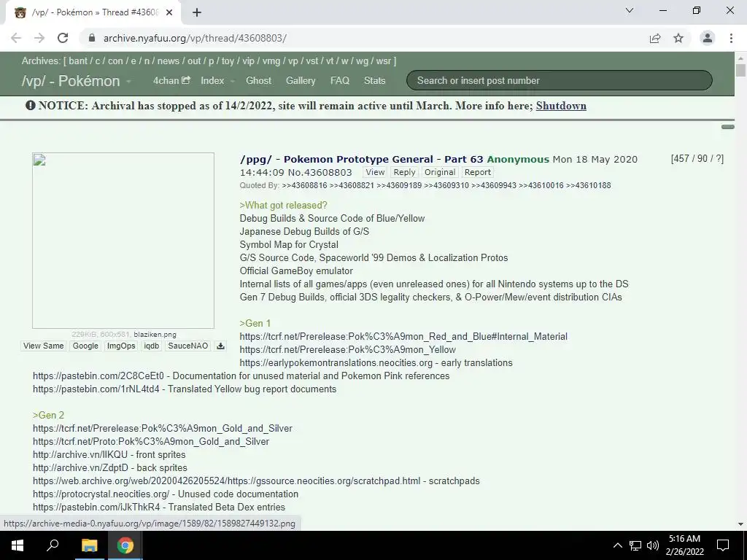
Task: Open the bant archive link
Action: tap(77, 61)
